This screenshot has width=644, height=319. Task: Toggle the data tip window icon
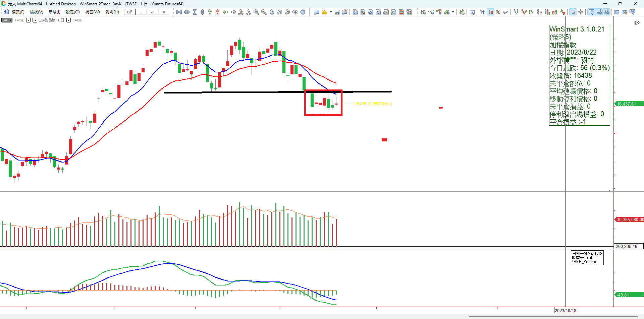591,12
